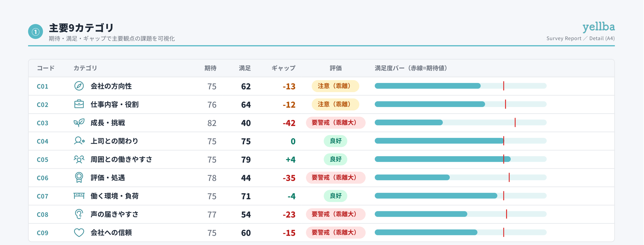The image size is (644, 245).
Task: Click the 満足 column header
Action: [245, 68]
